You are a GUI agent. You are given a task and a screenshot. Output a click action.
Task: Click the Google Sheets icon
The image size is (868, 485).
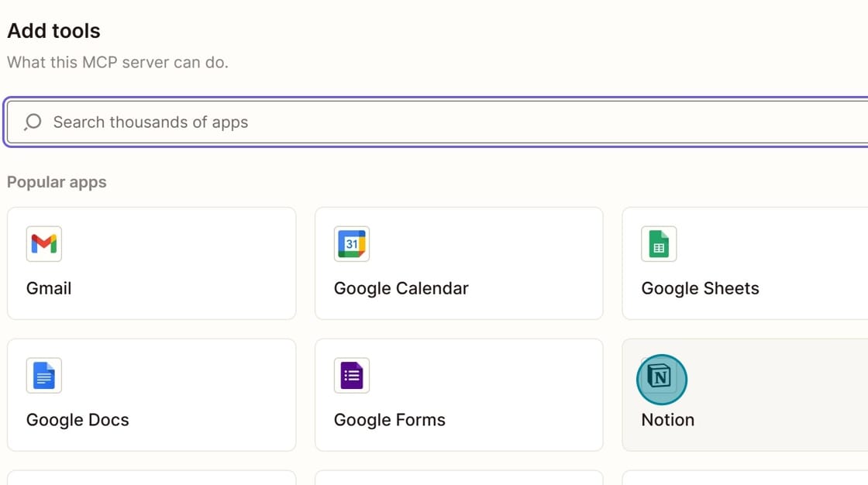point(659,243)
